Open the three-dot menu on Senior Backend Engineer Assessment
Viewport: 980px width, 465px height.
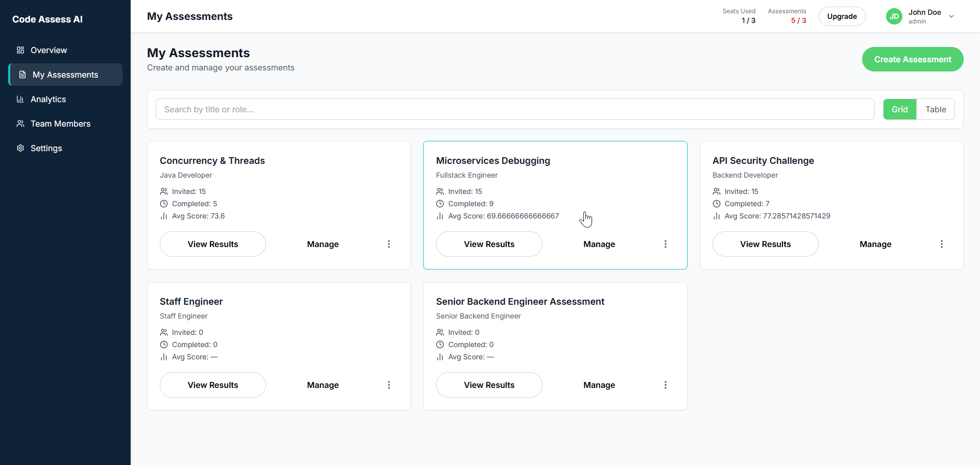(666, 384)
